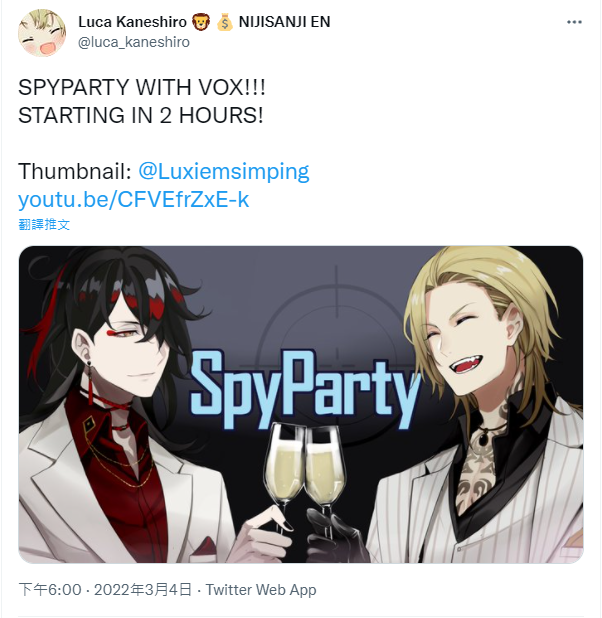Click Luca Kaneshiro's profile avatar
The height and width of the screenshot is (618, 602).
pyautogui.click(x=42, y=33)
